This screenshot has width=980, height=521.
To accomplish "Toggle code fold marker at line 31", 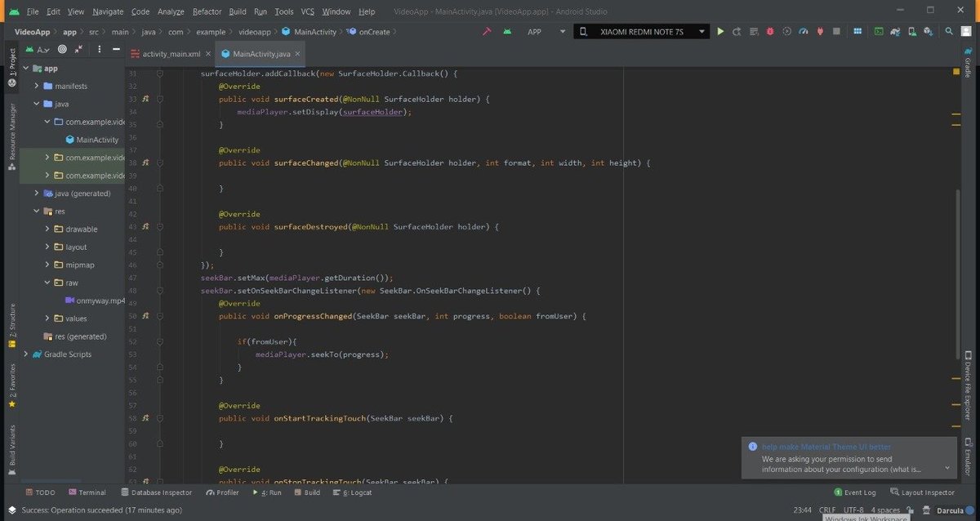I will 160,73.
